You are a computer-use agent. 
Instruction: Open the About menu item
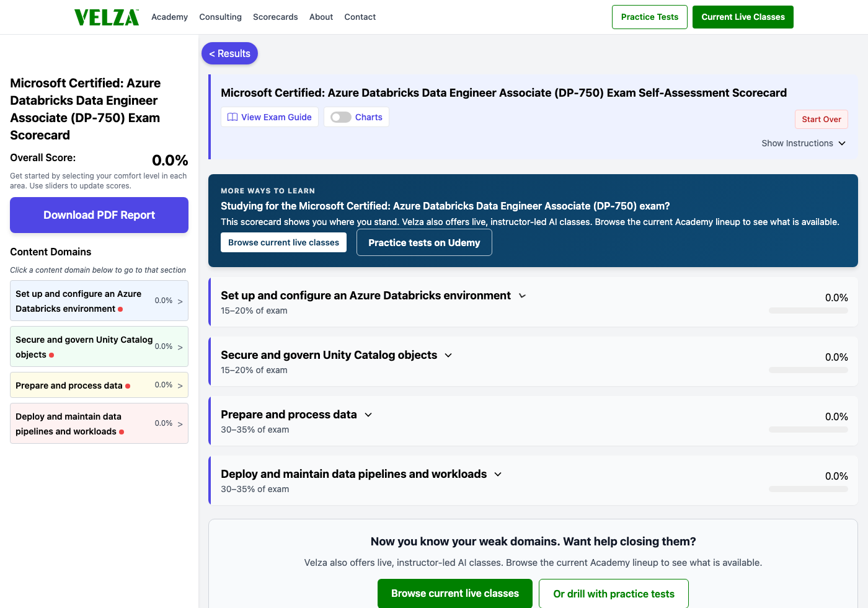coord(321,17)
